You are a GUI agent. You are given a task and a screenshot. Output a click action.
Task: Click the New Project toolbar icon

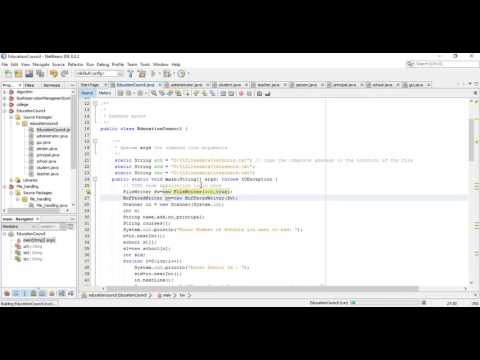coord(19,74)
